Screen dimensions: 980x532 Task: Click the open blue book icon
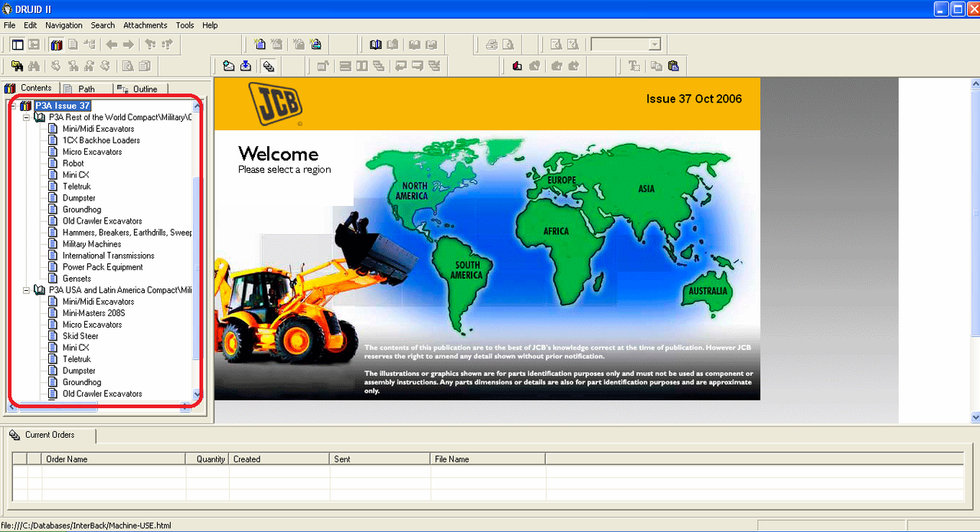pyautogui.click(x=375, y=44)
